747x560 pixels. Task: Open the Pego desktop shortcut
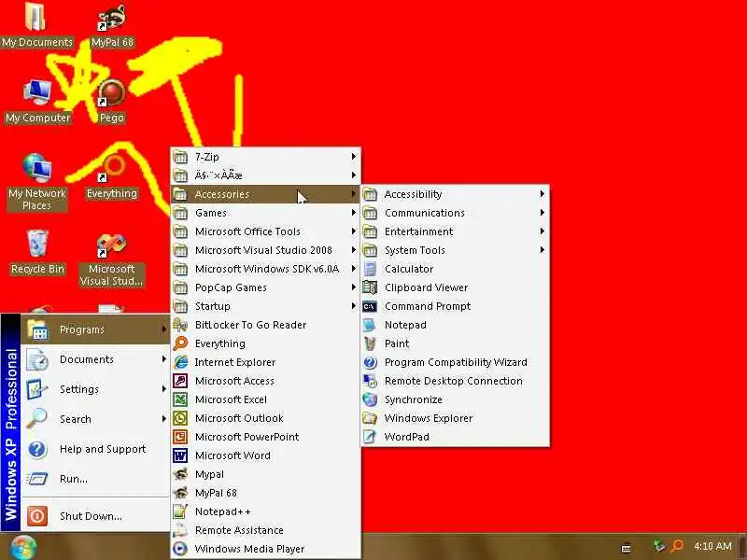point(111,102)
